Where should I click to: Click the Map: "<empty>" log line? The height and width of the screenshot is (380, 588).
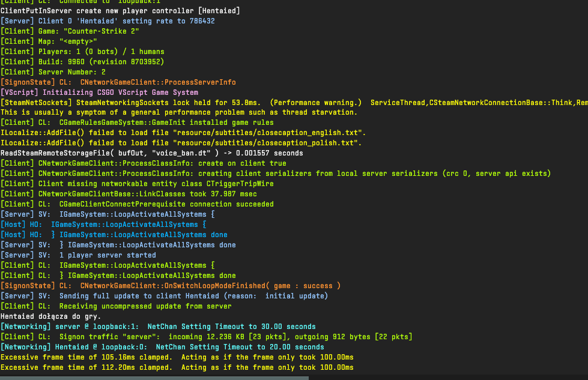coord(49,41)
